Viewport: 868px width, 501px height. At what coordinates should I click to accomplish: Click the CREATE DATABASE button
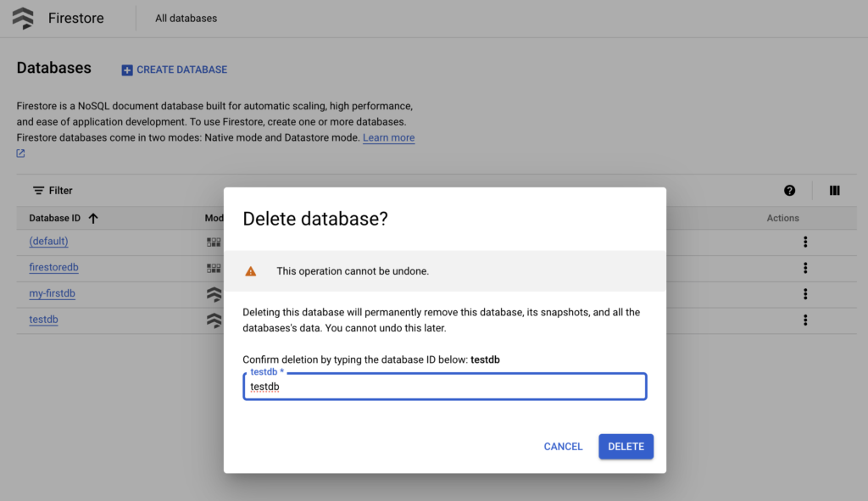[175, 70]
